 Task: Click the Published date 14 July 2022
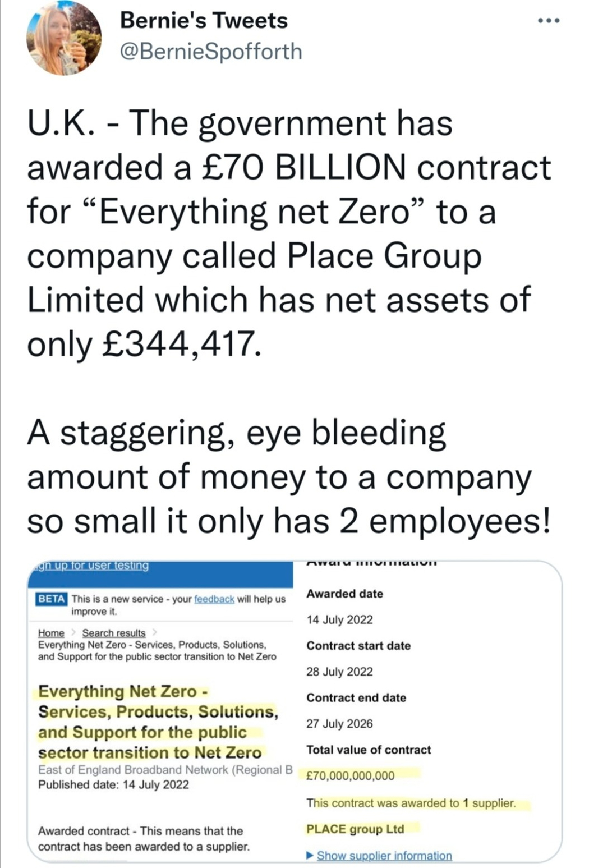[113, 784]
